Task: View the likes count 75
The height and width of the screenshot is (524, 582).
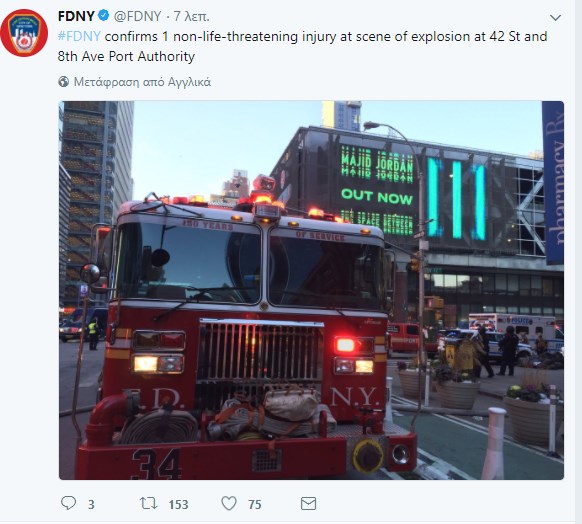Action: click(x=255, y=504)
